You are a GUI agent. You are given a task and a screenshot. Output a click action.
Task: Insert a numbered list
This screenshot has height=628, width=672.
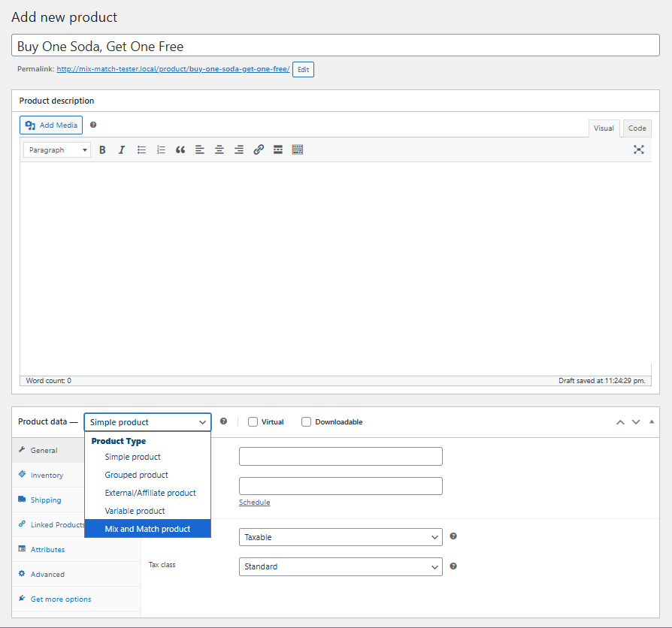click(161, 150)
